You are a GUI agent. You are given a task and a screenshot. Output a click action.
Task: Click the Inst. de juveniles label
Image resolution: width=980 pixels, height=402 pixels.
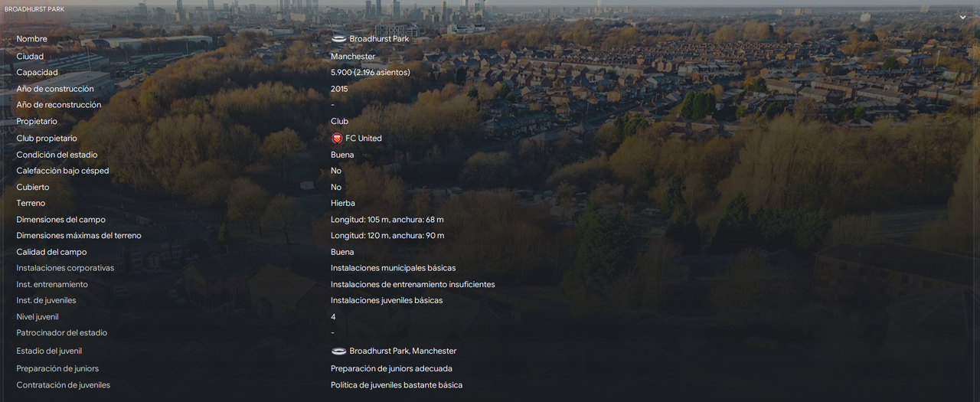[x=46, y=300]
